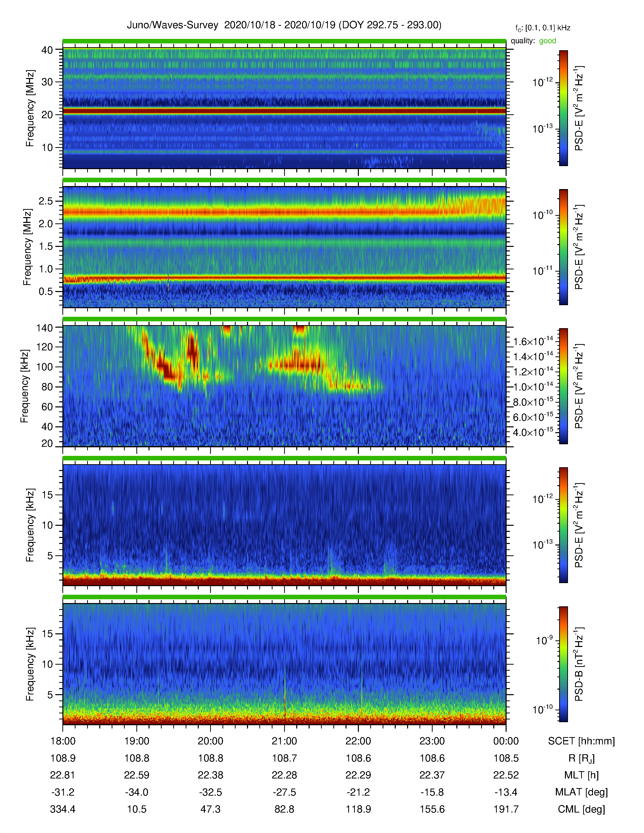This screenshot has height=833, width=644.
Task: Click the PSD-B color bar of the bottom panel
Action: 563,664
